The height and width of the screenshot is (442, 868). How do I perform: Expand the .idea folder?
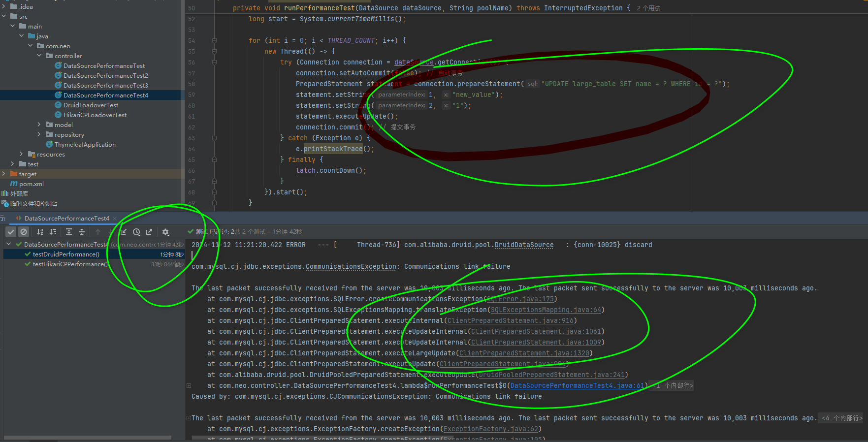tap(4, 6)
